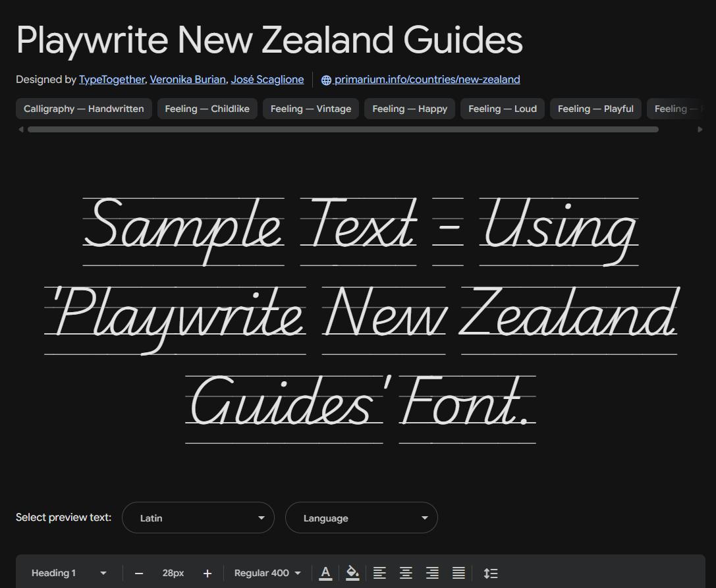
Task: Select the Feeling — Happy tag
Action: coord(410,109)
